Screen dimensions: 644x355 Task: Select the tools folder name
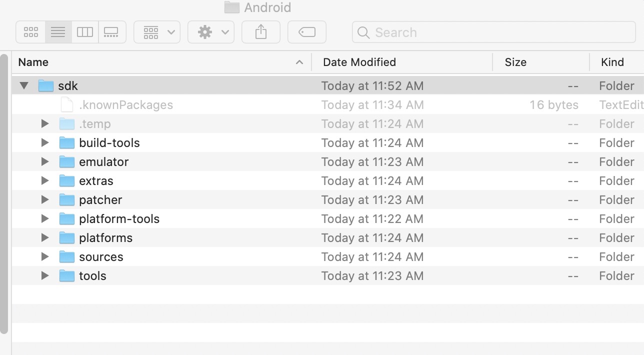pos(92,276)
